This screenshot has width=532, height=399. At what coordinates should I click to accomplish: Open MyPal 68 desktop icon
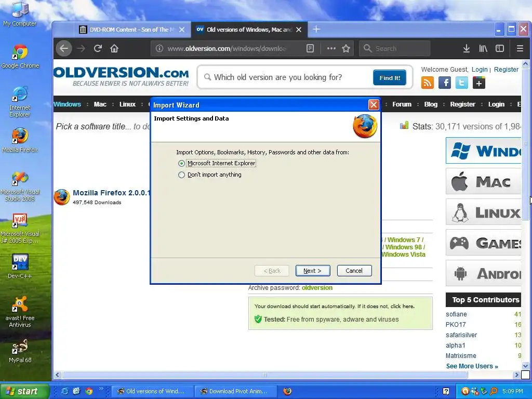click(x=20, y=351)
